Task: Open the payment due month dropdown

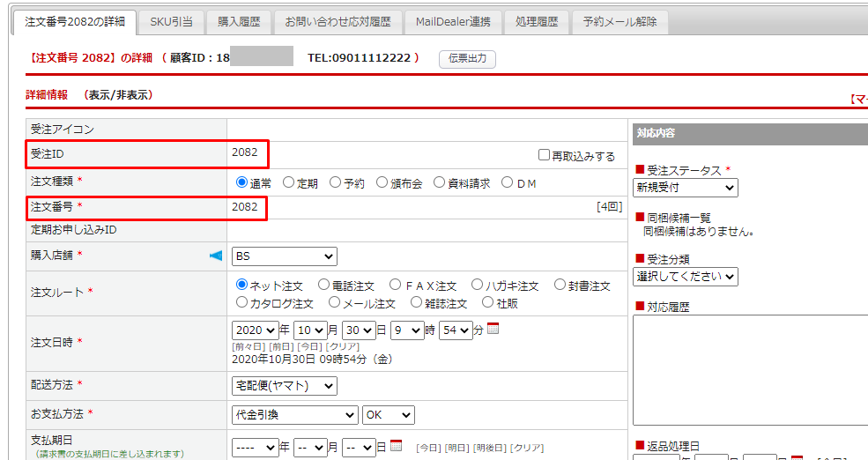Action: pos(310,448)
